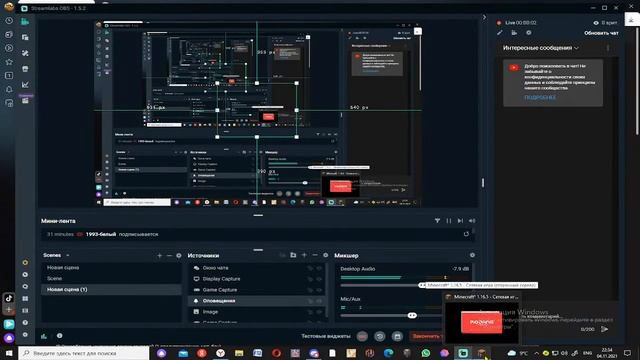Add a source folder in Источники panel
The image size is (640, 360).
click(293, 255)
